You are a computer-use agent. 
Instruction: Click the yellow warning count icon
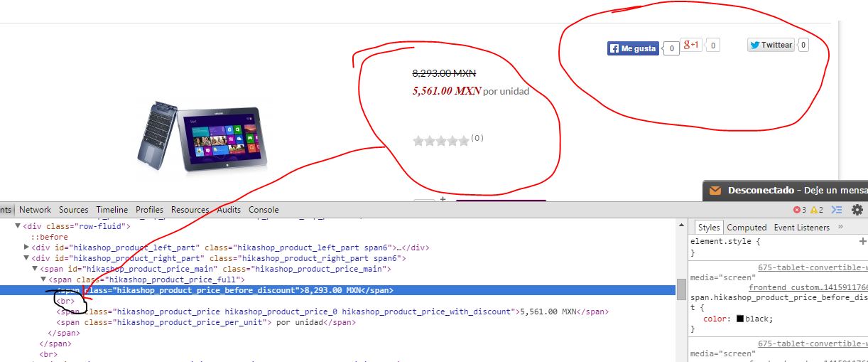(814, 210)
